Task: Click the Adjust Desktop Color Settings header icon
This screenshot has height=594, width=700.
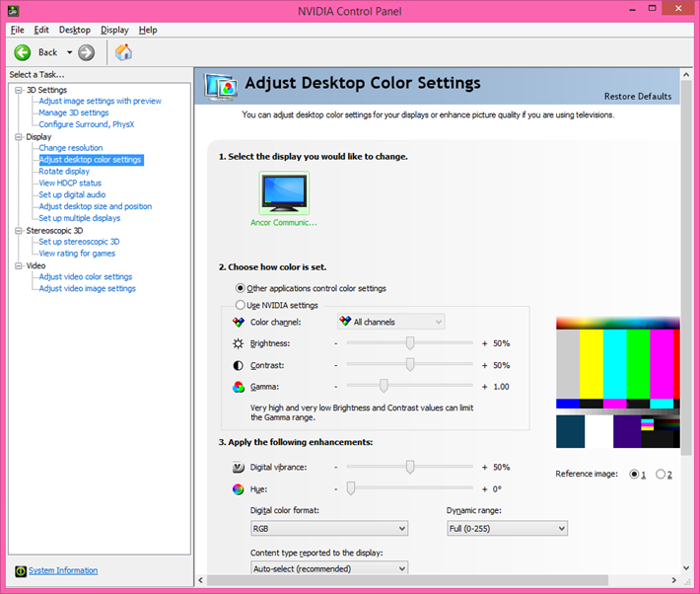Action: pyautogui.click(x=221, y=87)
